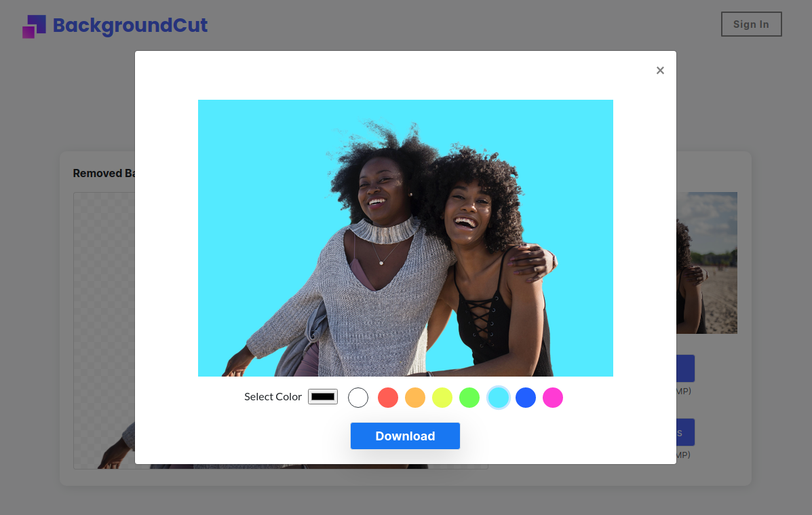Click the recolored preview image

pyautogui.click(x=405, y=238)
